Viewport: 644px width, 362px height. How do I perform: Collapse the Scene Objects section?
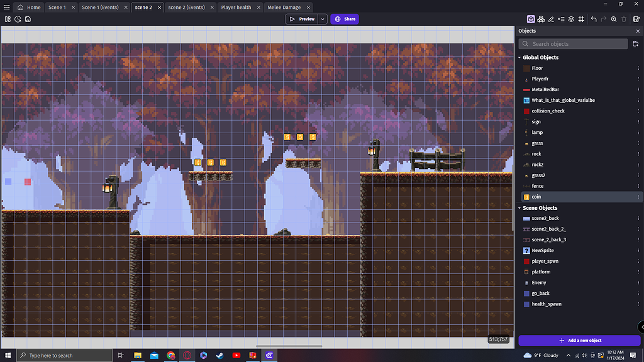(519, 207)
